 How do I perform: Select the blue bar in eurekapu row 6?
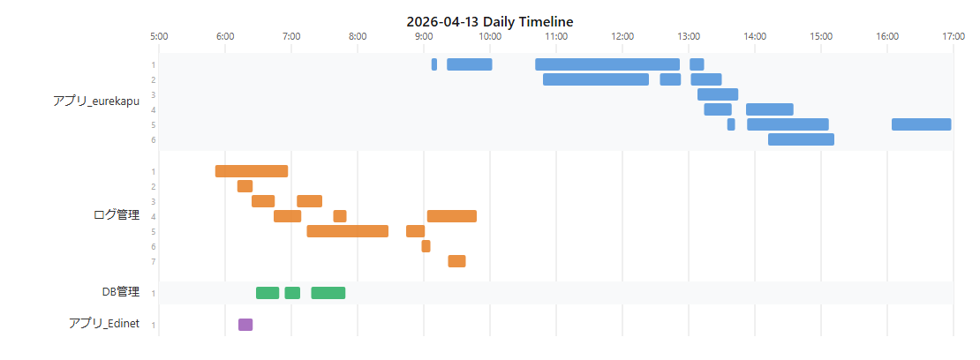tap(801, 139)
